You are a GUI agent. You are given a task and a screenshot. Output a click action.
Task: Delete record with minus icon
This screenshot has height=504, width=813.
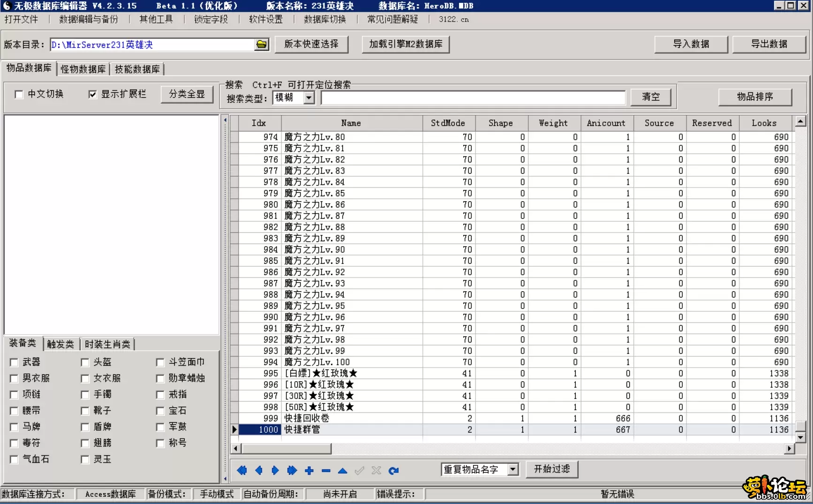point(326,470)
